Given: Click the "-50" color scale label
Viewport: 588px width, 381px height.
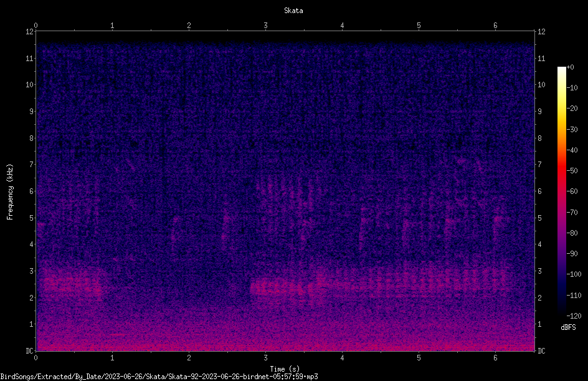Looking at the screenshot, I should pos(572,171).
